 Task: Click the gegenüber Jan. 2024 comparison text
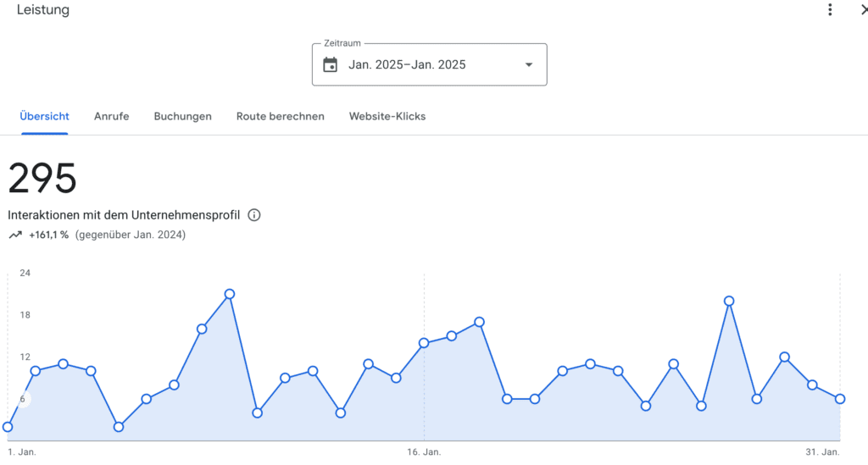(x=131, y=235)
